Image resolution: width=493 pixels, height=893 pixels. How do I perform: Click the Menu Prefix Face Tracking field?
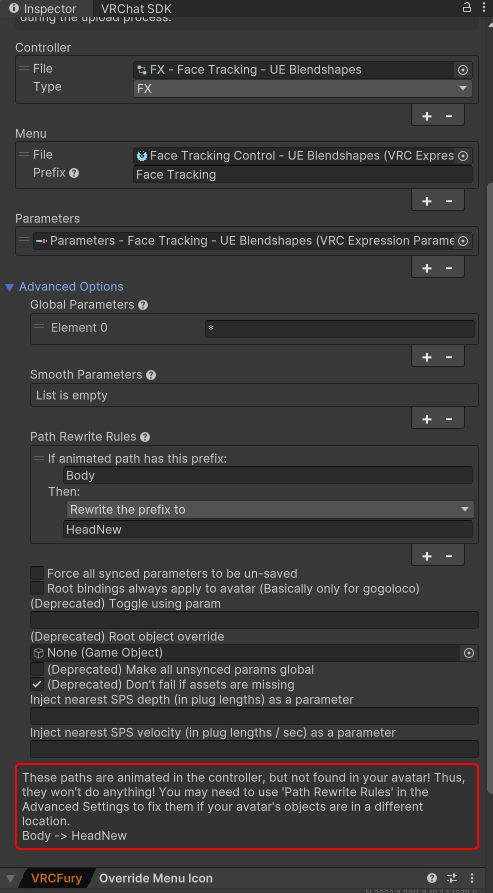tap(303, 174)
